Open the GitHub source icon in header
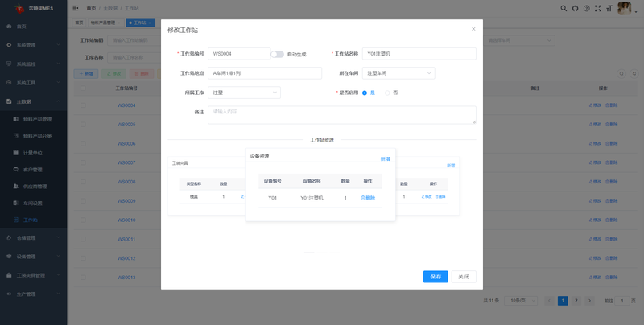The width and height of the screenshot is (644, 325). click(x=575, y=8)
